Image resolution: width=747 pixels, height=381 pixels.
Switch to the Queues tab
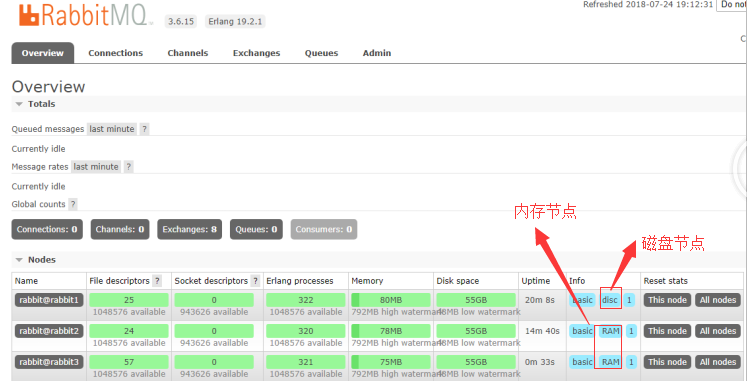(x=322, y=53)
